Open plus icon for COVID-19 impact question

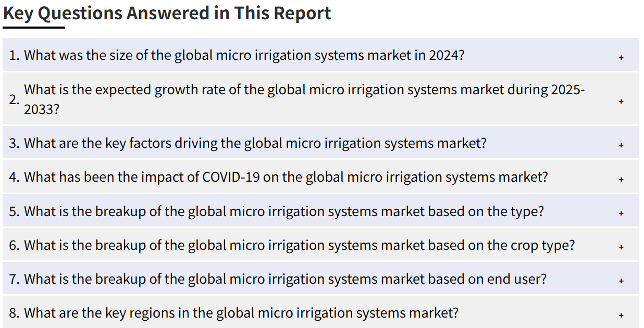coord(621,179)
